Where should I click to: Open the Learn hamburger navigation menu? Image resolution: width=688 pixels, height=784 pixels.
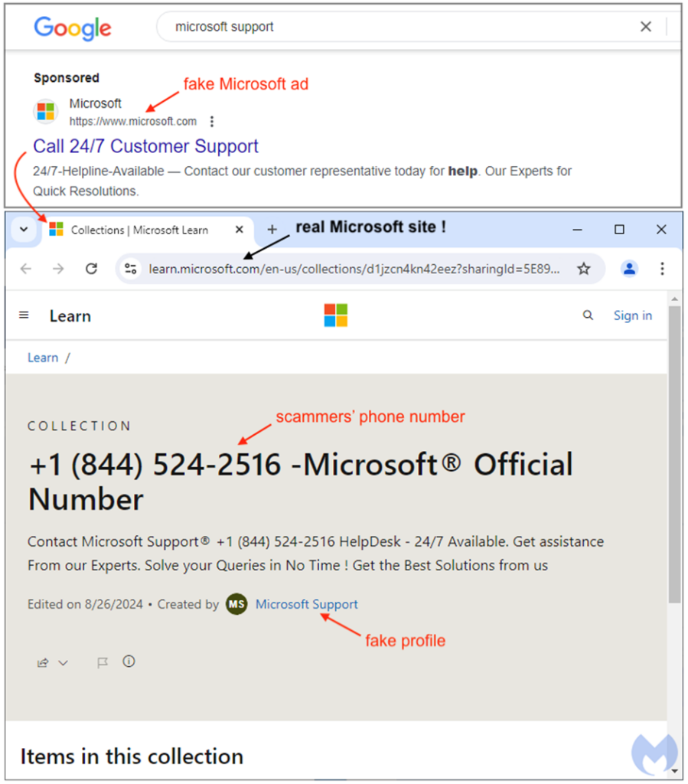[x=24, y=315]
